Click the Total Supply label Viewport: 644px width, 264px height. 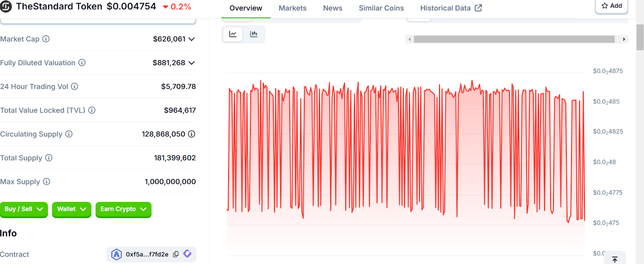[21, 158]
